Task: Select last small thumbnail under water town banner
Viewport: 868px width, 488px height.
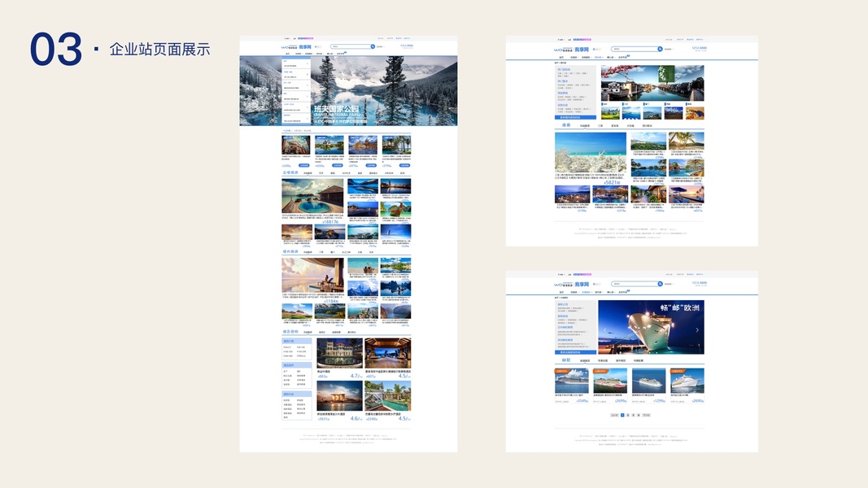Action: (x=695, y=113)
